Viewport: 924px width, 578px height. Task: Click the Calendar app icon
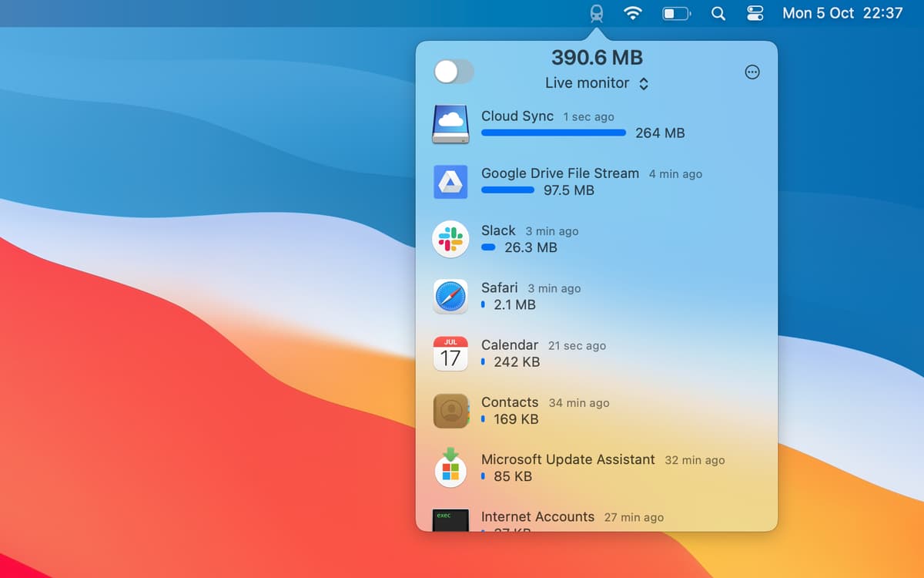pyautogui.click(x=450, y=354)
